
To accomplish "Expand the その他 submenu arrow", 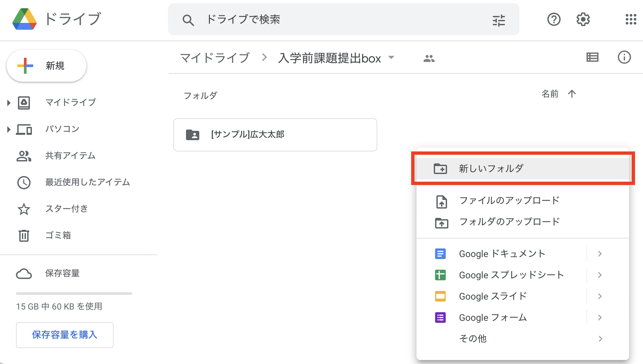I will (600, 339).
